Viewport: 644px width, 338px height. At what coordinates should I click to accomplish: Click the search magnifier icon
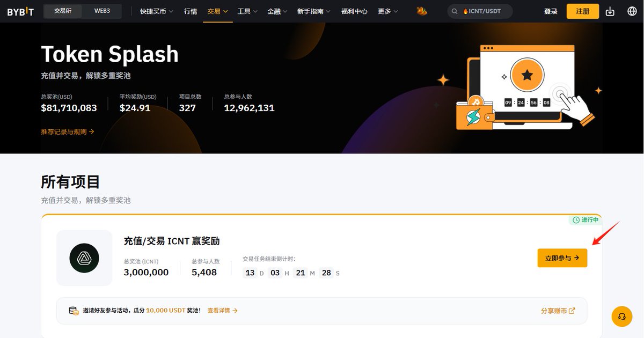tap(455, 11)
